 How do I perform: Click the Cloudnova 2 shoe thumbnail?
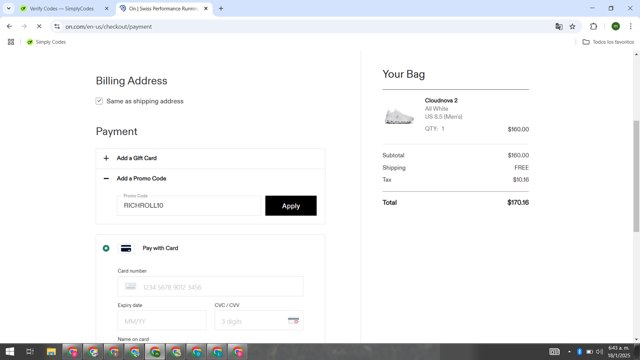point(399,116)
